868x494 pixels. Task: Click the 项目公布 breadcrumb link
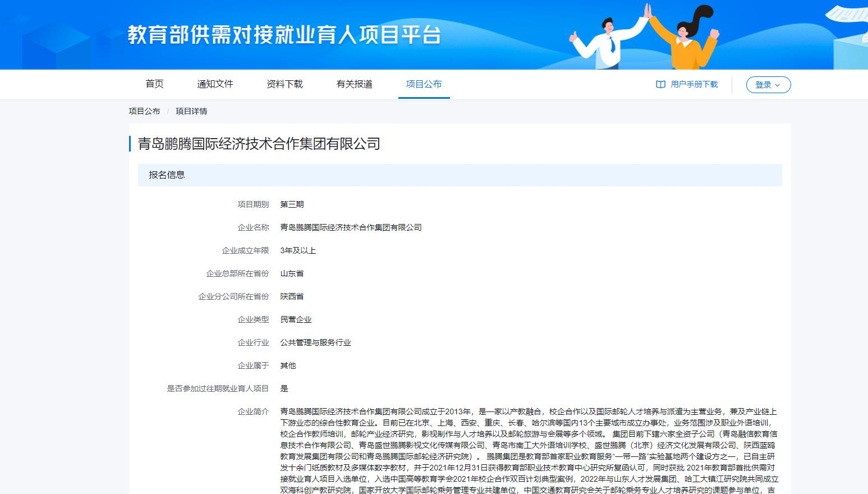[144, 111]
